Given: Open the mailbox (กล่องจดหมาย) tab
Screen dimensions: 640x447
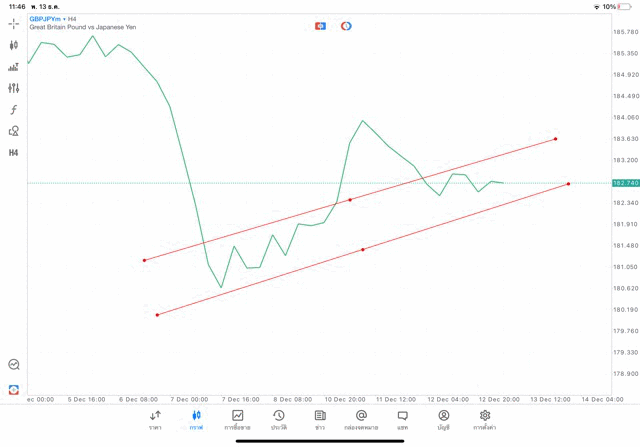Looking at the screenshot, I should pos(361,419).
